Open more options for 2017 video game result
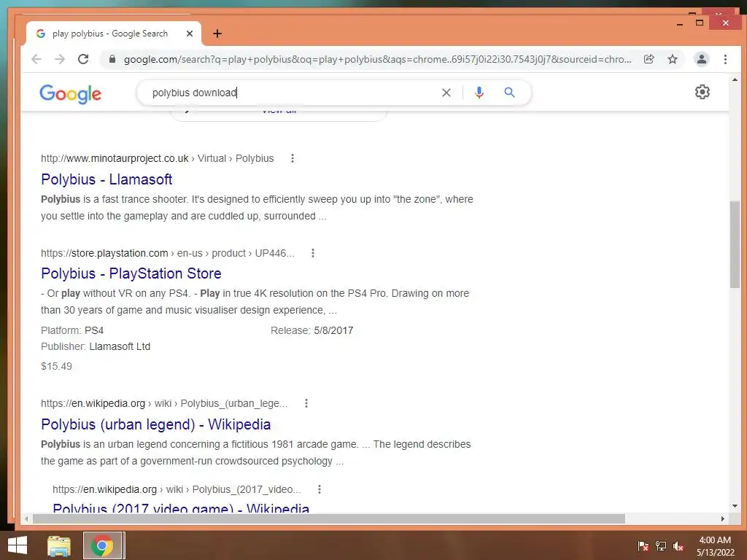Screen dimensions: 747x560 (x=320, y=489)
